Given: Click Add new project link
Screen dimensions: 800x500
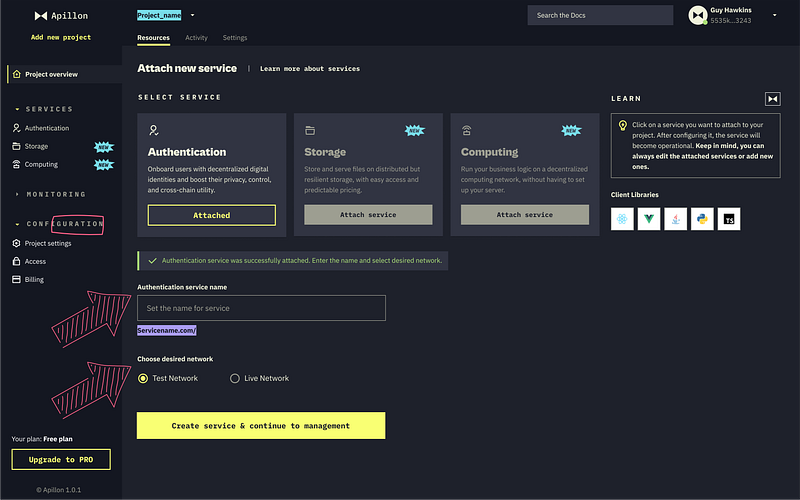Looking at the screenshot, I should click(x=61, y=37).
